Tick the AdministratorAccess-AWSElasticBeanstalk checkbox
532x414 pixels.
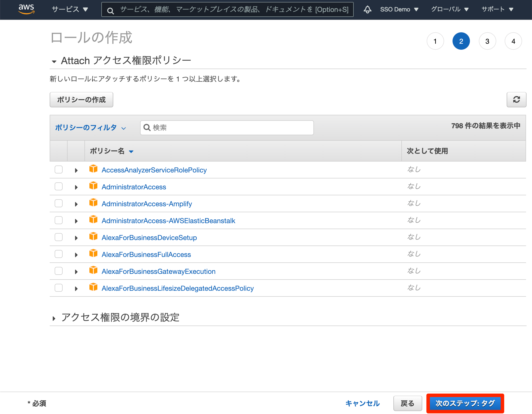[x=59, y=220]
